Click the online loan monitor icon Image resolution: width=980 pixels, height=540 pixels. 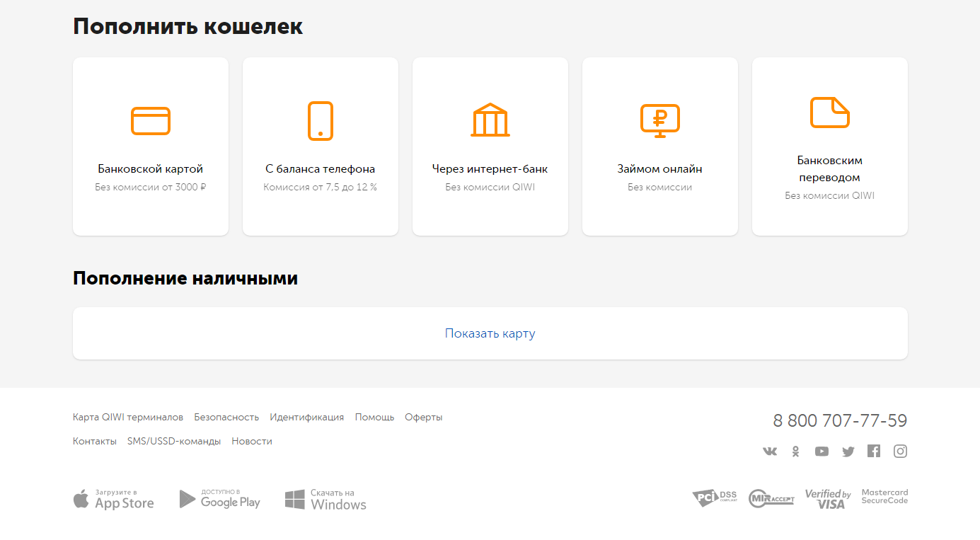[x=659, y=120]
